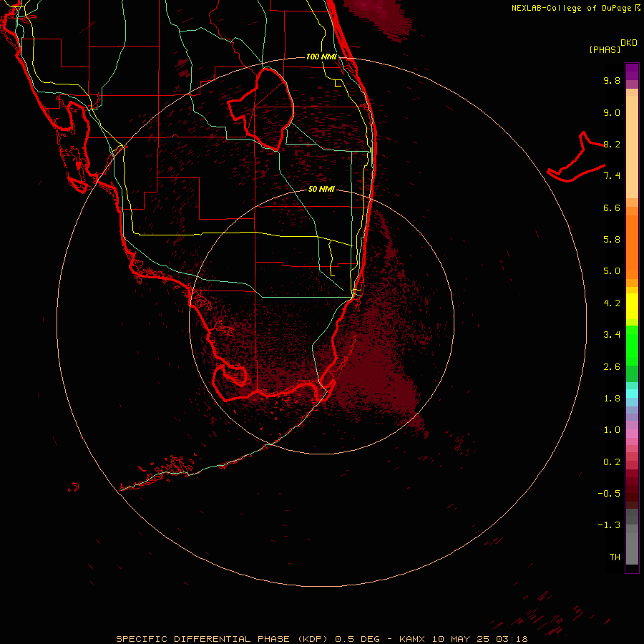Click the 0.2 scale value

pyautogui.click(x=612, y=462)
